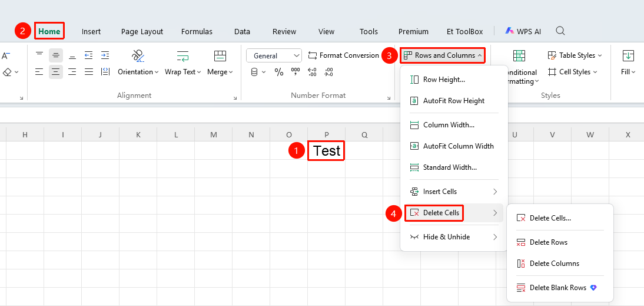The image size is (644, 306).
Task: Click the currency format icon
Action: [x=254, y=73]
